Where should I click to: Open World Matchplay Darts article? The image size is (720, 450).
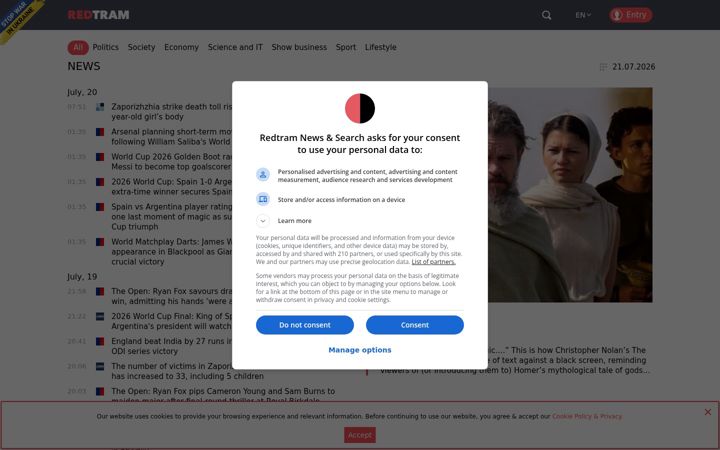pyautogui.click(x=172, y=252)
